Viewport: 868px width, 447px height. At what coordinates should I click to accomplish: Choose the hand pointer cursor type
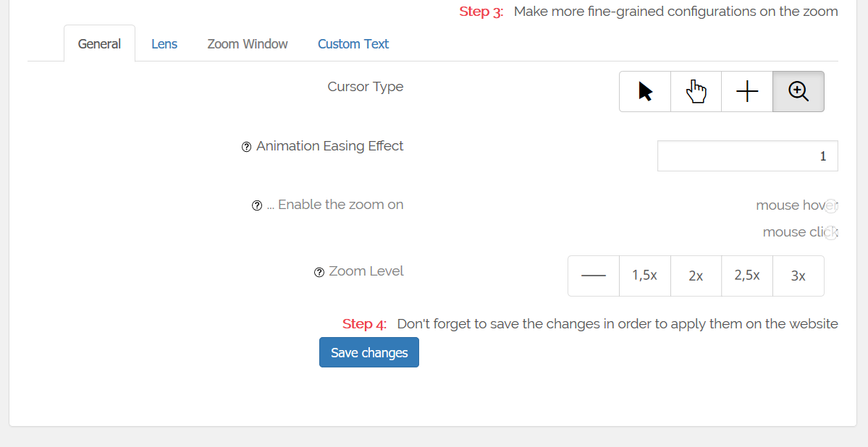696,91
